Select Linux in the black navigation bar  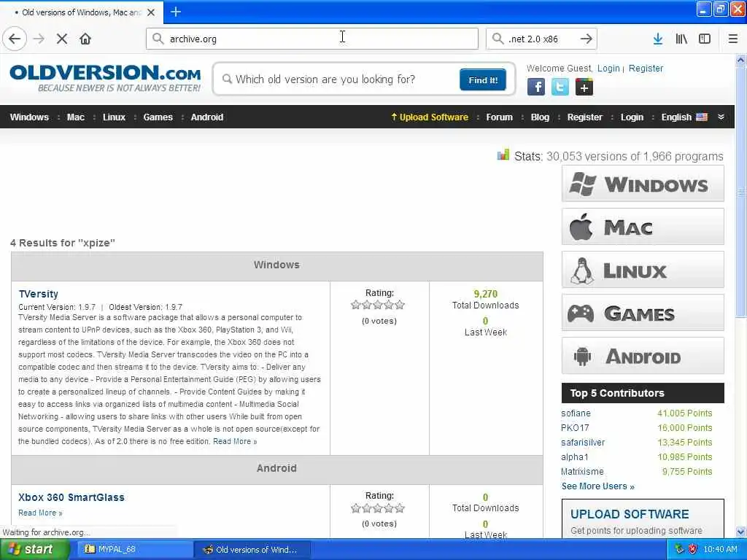pos(114,117)
